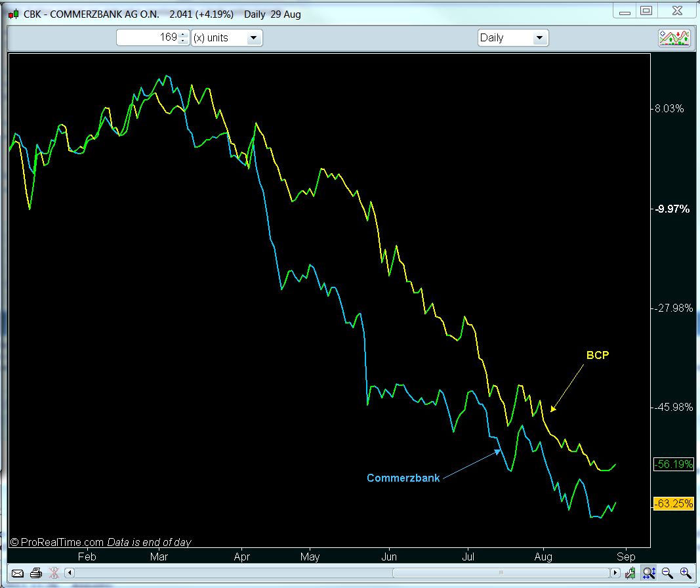Click the horizontal scrollbar thumb
The image size is (700, 588).
(x=501, y=573)
